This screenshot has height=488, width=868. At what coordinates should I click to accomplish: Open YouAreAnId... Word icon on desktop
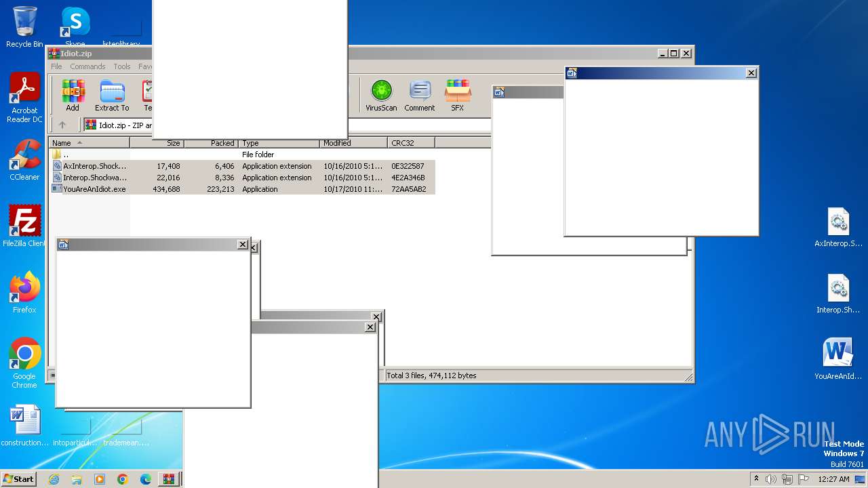pyautogui.click(x=839, y=359)
